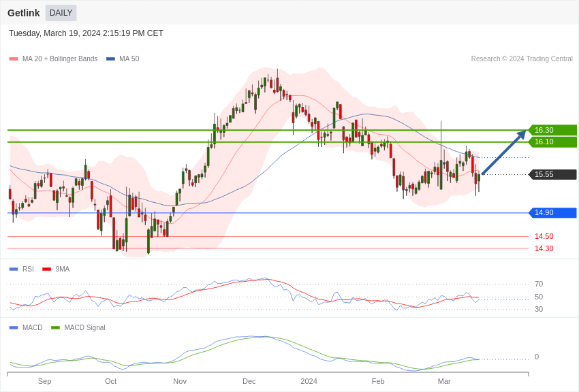Image resolution: width=579 pixels, height=392 pixels.
Task: Click the blue MACD legend marker
Action: point(14,328)
